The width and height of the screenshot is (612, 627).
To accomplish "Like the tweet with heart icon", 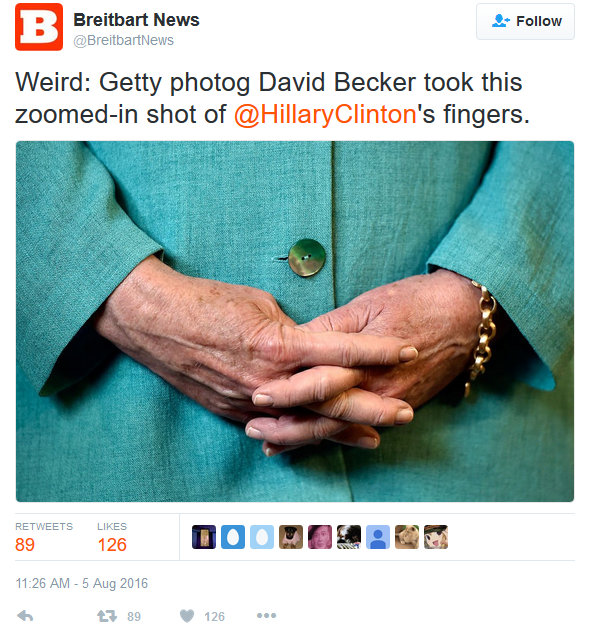I will pyautogui.click(x=187, y=616).
